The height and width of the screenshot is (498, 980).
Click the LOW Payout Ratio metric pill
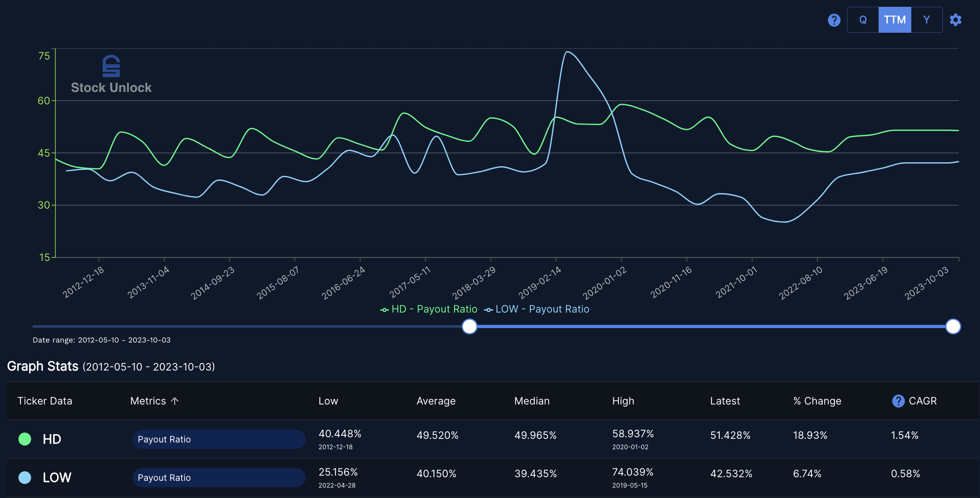tap(219, 478)
